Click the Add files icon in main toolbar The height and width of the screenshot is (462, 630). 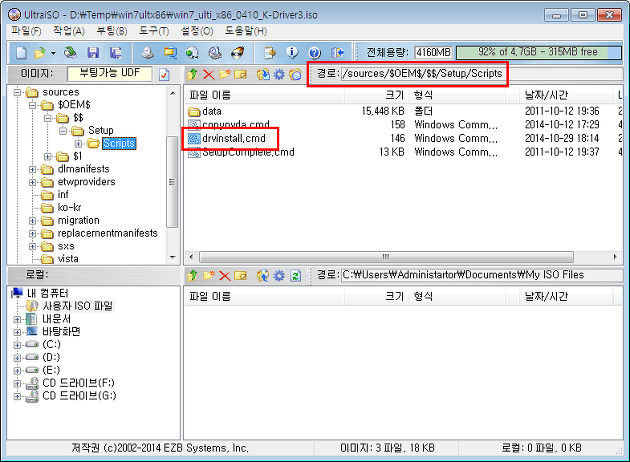270,53
